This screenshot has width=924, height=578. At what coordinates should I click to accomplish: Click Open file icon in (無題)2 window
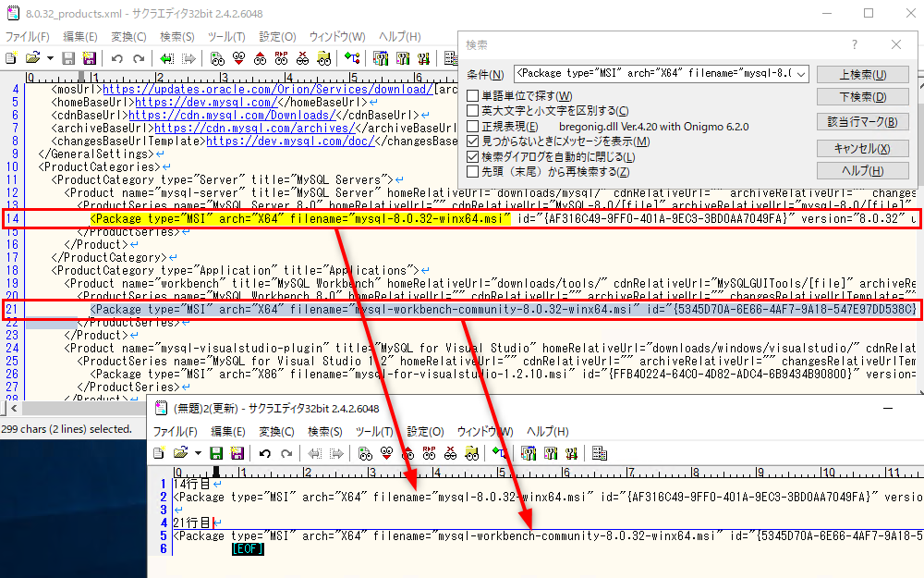coord(181,453)
